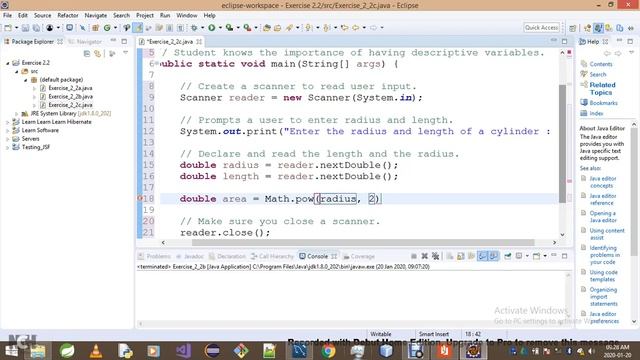
Task: Click the error marker on line 18
Action: click(x=140, y=198)
